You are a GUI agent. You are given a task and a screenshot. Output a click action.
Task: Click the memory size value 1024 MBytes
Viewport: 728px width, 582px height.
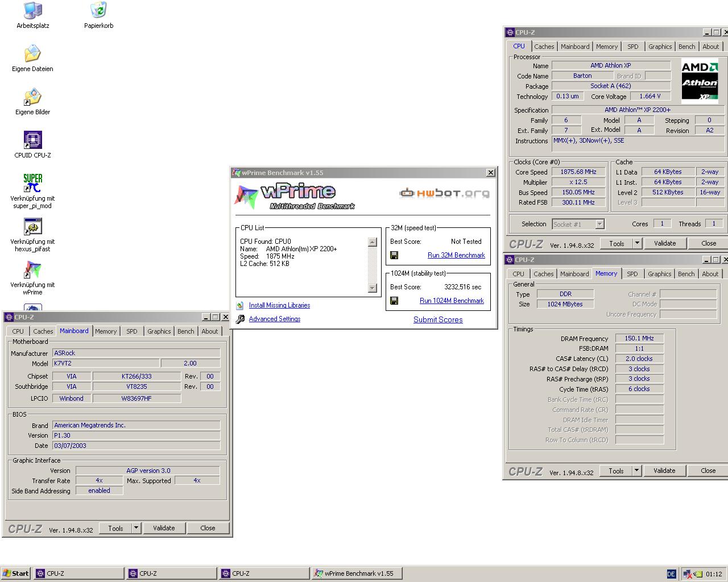coord(565,304)
